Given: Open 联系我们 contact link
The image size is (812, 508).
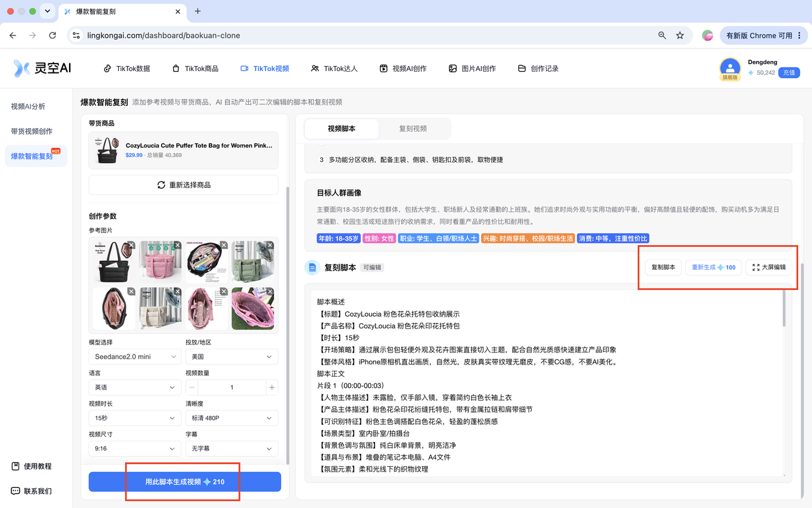Looking at the screenshot, I should coord(32,491).
